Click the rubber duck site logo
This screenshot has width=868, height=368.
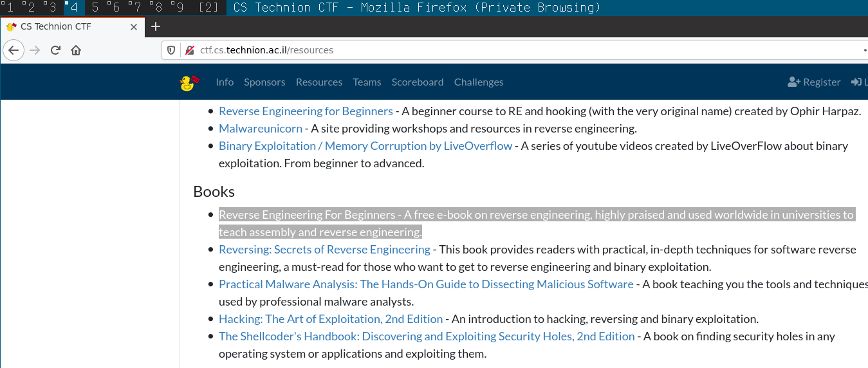tap(189, 82)
